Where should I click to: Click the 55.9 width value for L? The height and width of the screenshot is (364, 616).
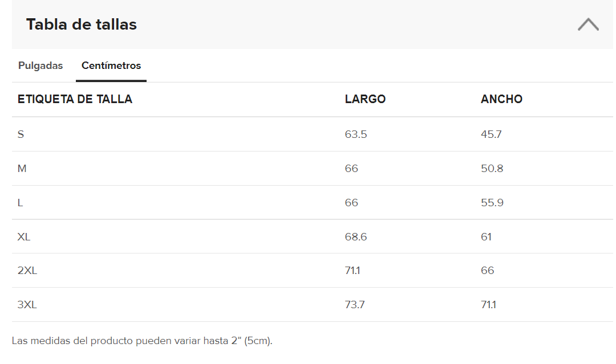click(492, 203)
